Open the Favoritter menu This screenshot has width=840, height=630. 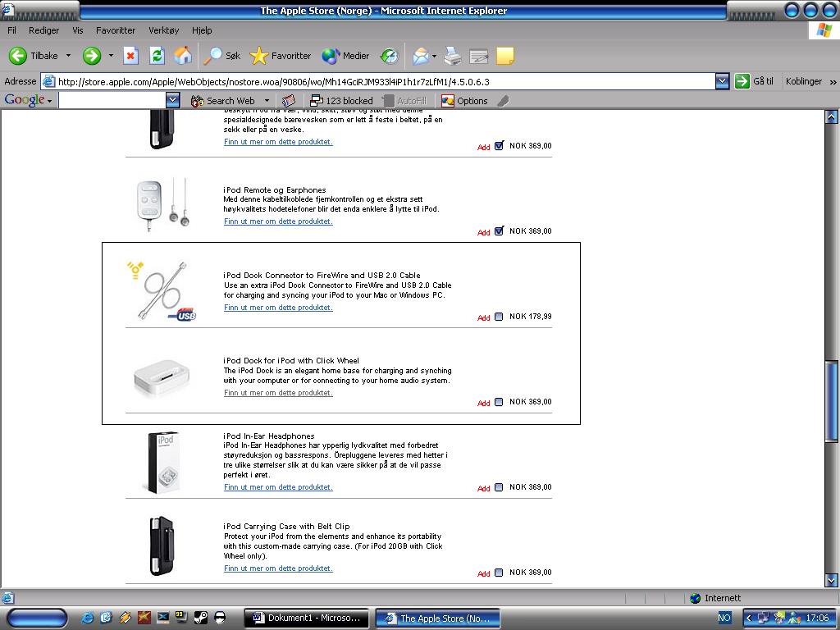point(116,30)
